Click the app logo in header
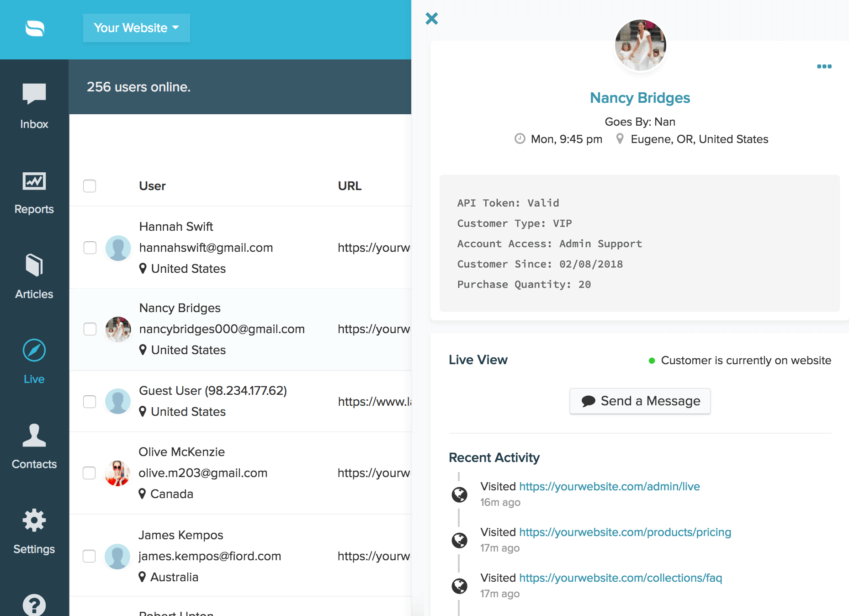This screenshot has width=849, height=616. [x=35, y=28]
